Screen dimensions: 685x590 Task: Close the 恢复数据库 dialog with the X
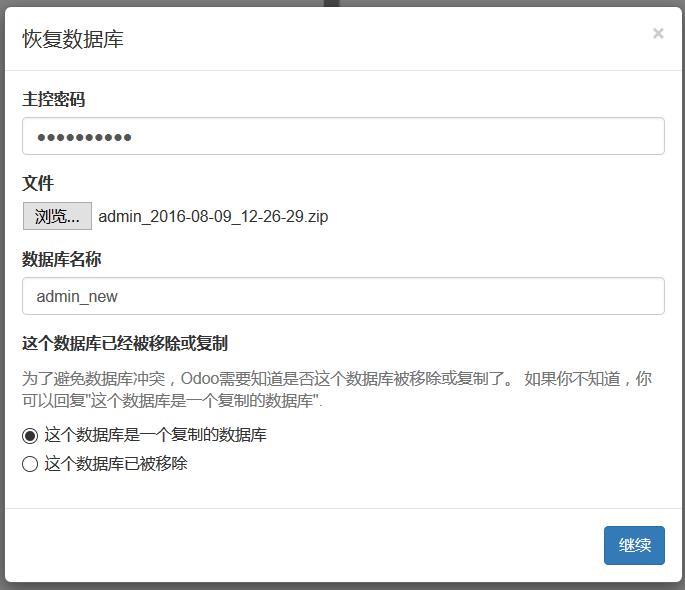(x=658, y=33)
